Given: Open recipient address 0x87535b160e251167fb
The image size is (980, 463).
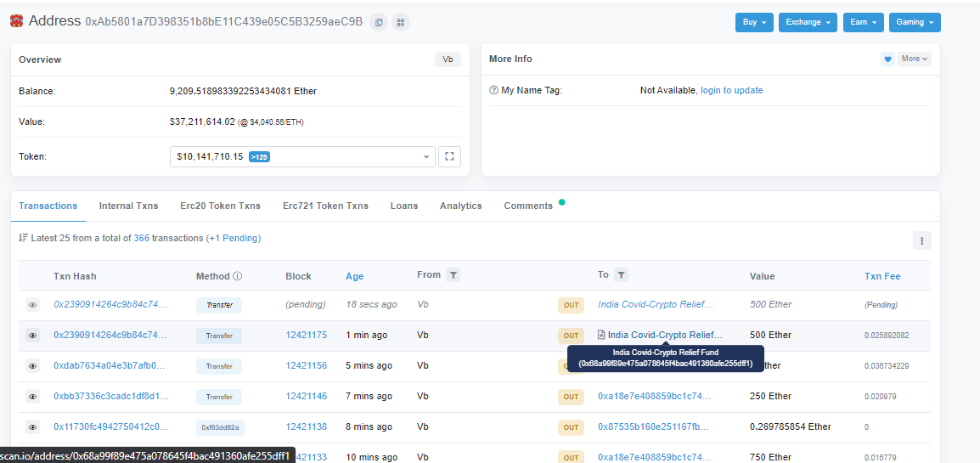Looking at the screenshot, I should click(x=653, y=426).
